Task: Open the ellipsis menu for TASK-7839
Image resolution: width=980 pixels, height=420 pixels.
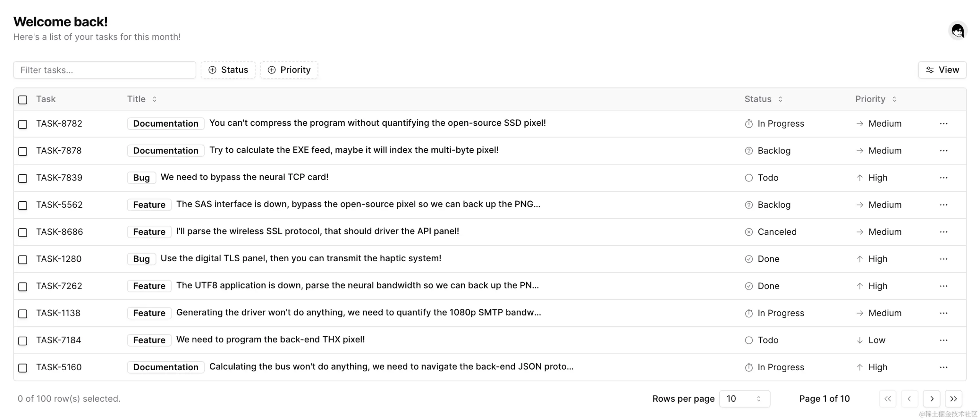Action: pyautogui.click(x=943, y=177)
